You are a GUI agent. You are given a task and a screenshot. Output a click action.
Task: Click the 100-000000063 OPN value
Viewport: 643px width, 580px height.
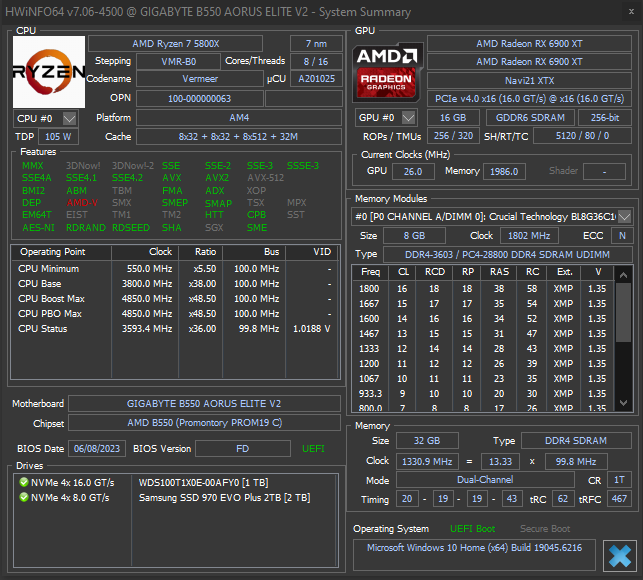click(x=200, y=98)
